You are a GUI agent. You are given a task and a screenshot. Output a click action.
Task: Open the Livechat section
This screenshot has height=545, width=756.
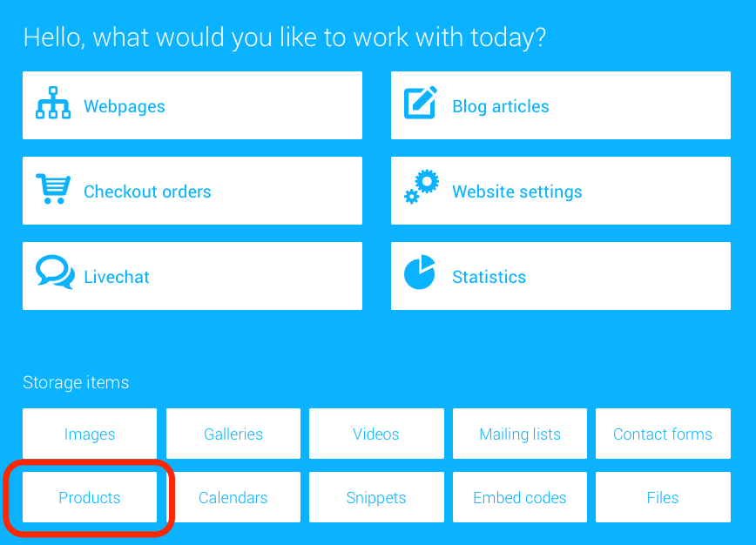tap(192, 276)
